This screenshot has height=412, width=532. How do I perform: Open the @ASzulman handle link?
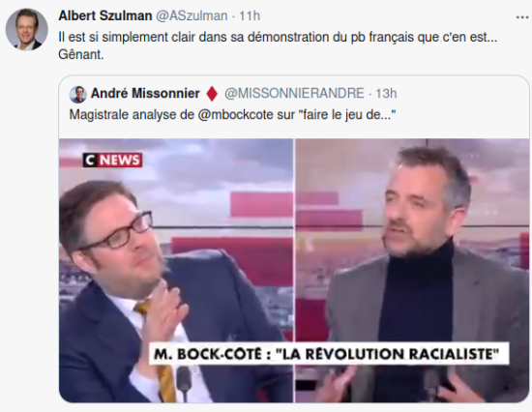pos(192,15)
